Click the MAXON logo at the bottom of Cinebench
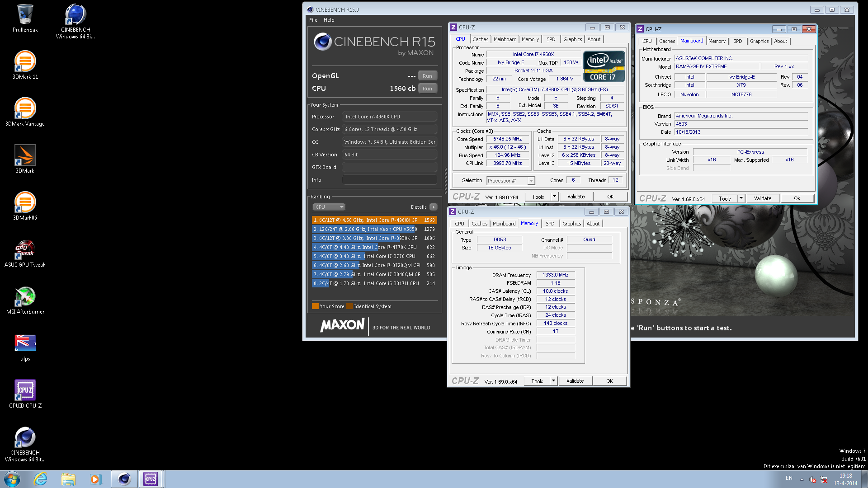Viewport: 868px width, 488px height. click(x=342, y=325)
